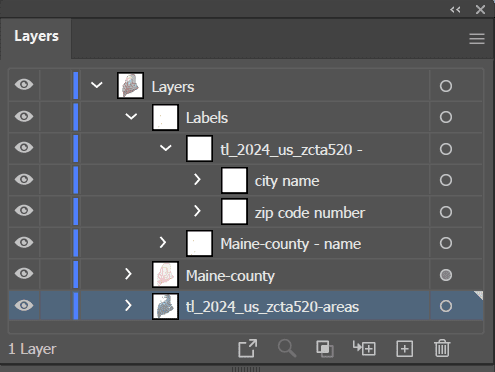Click thumbnail of tl_2024_us_zcta520-areas layer
Image resolution: width=495 pixels, height=372 pixels.
(x=165, y=306)
